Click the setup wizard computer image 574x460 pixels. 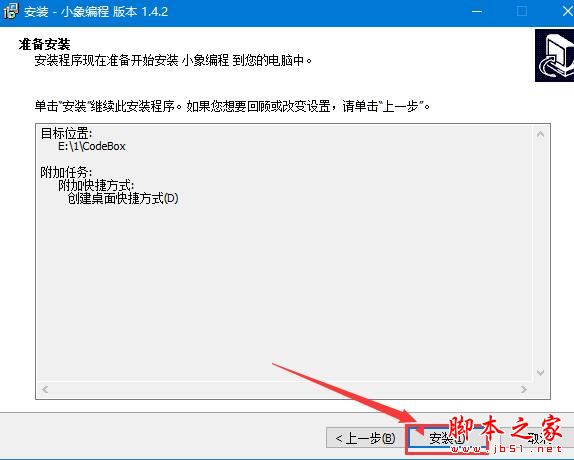click(x=554, y=55)
